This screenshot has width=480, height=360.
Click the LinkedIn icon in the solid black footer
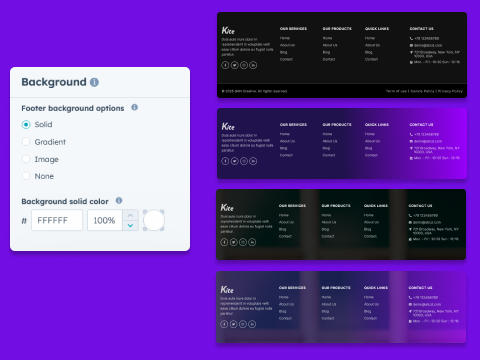(x=253, y=65)
